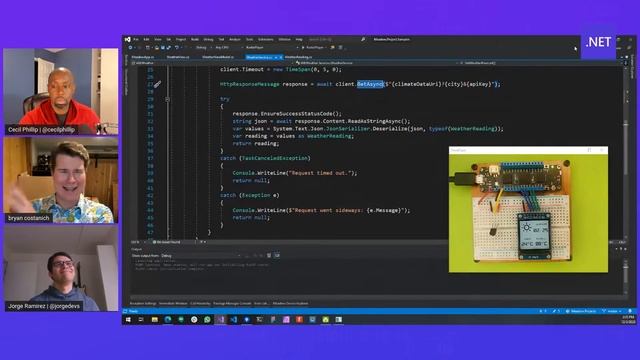Image resolution: width=640 pixels, height=360 pixels.
Task: Open the Debug configuration dropdown
Action: (x=203, y=48)
